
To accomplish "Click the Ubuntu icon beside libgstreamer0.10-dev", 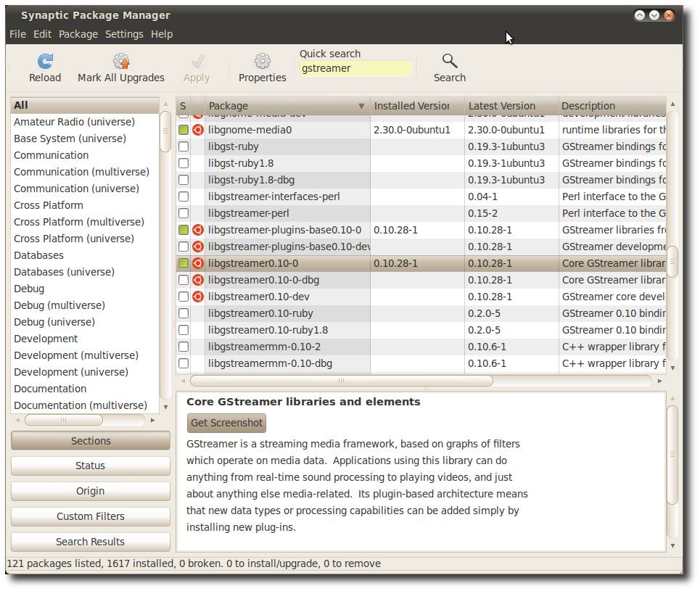I will point(198,297).
